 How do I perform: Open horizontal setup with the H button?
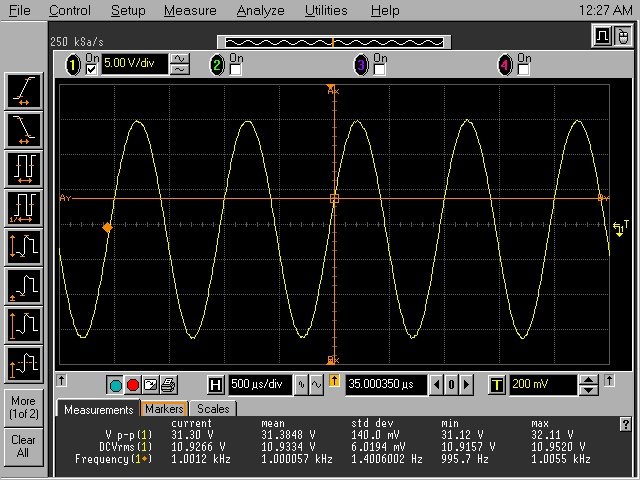coord(215,385)
